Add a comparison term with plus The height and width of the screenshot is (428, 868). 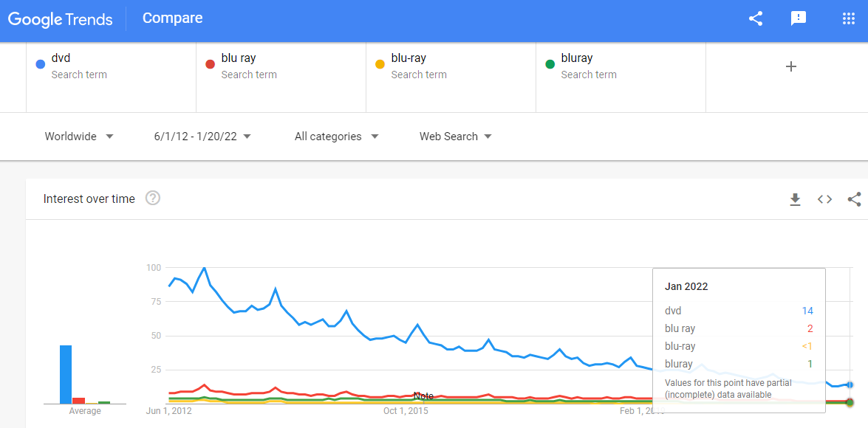click(x=791, y=66)
